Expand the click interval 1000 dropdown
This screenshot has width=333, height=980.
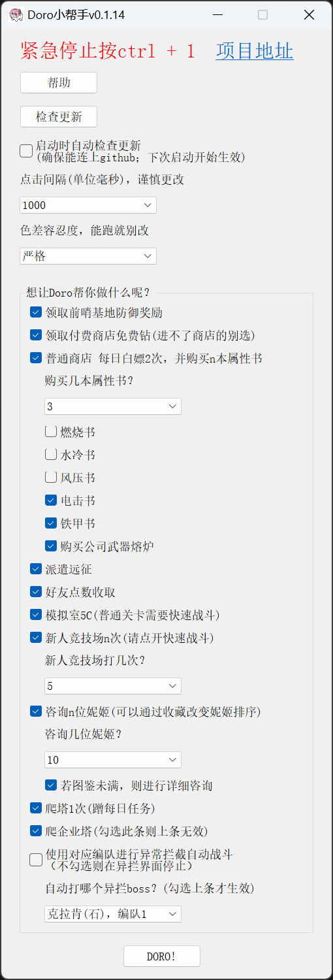(x=88, y=205)
